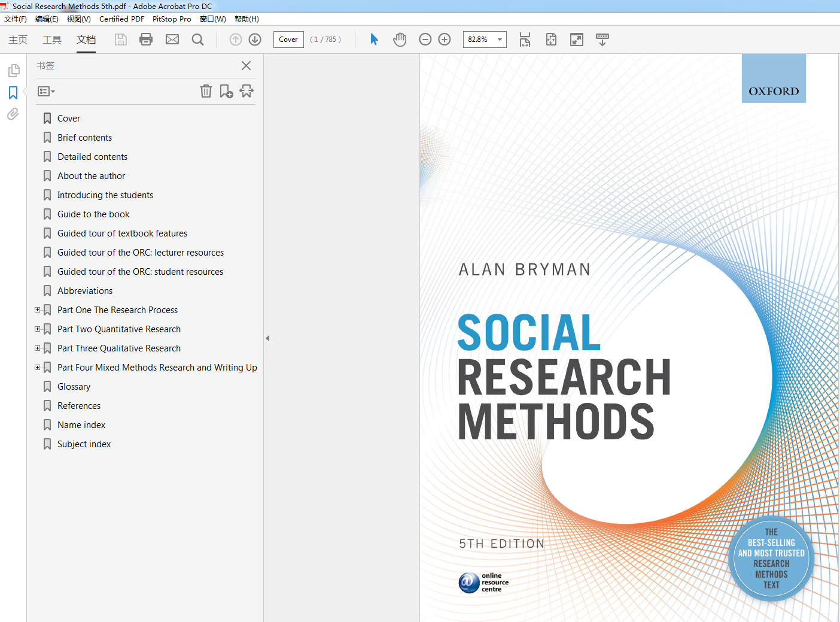The width and height of the screenshot is (840, 622).
Task: Click the Find current bookmark icon
Action: (246, 91)
